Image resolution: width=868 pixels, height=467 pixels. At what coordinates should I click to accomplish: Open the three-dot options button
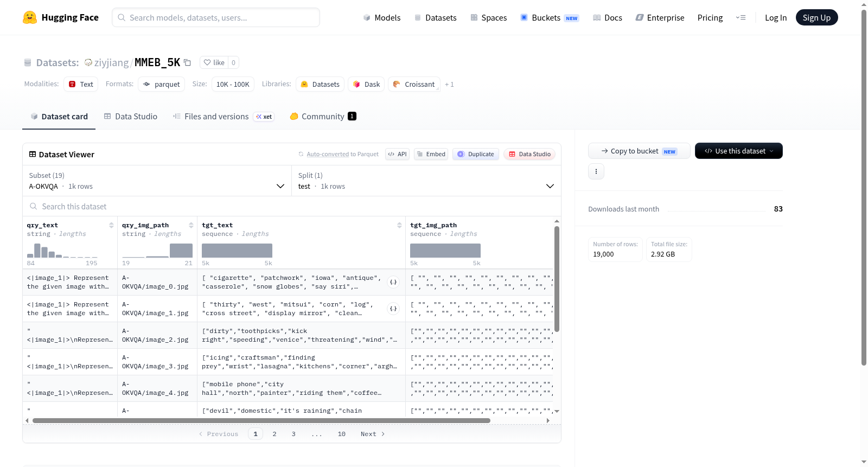(596, 171)
